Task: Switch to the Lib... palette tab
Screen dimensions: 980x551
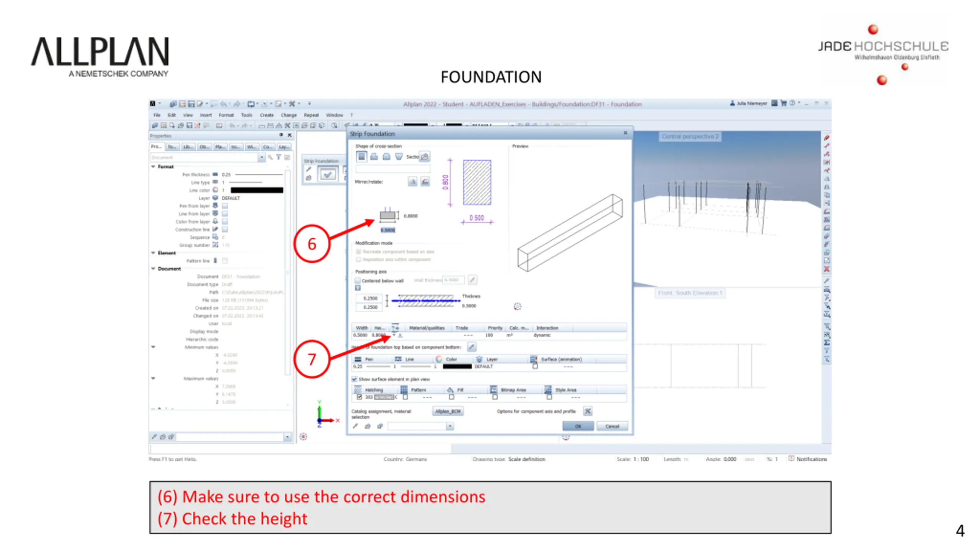Action: [x=188, y=147]
